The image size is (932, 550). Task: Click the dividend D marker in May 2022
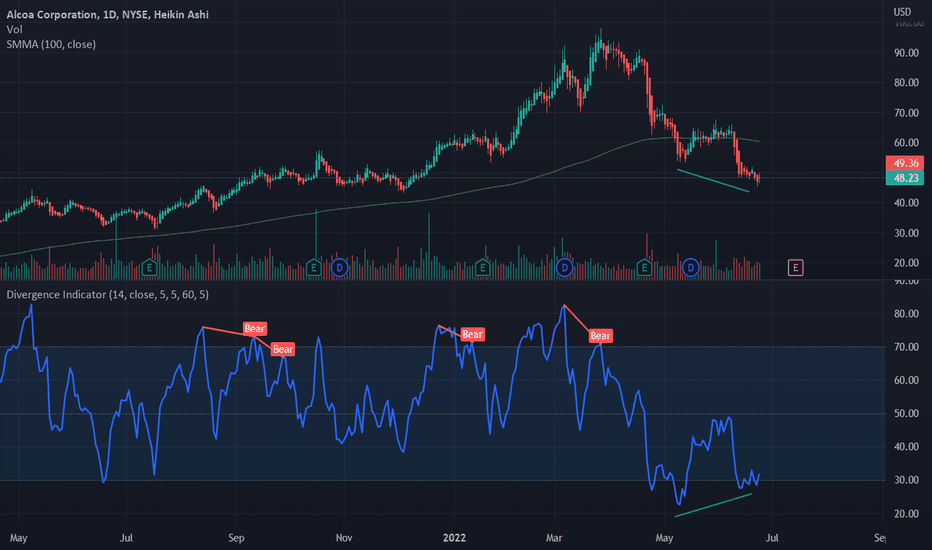pos(690,268)
